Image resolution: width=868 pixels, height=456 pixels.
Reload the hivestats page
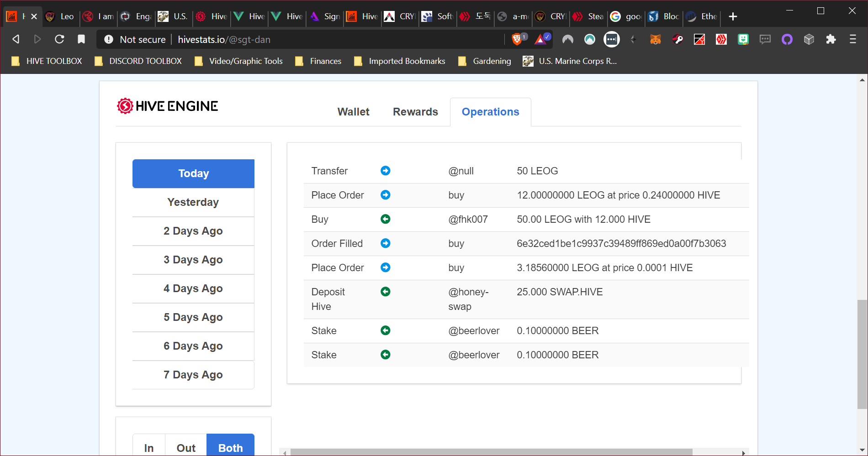[x=59, y=39]
